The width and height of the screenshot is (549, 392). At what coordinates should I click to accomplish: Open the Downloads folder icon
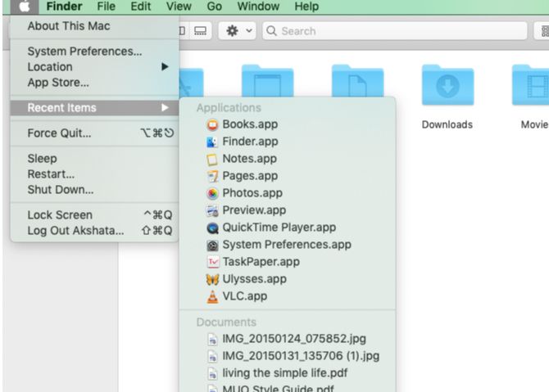447,85
